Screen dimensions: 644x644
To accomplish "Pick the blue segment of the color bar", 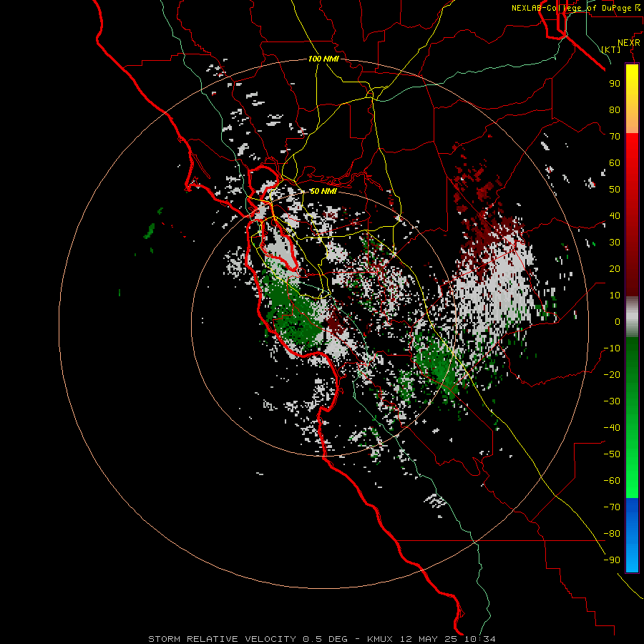I will point(632,535).
